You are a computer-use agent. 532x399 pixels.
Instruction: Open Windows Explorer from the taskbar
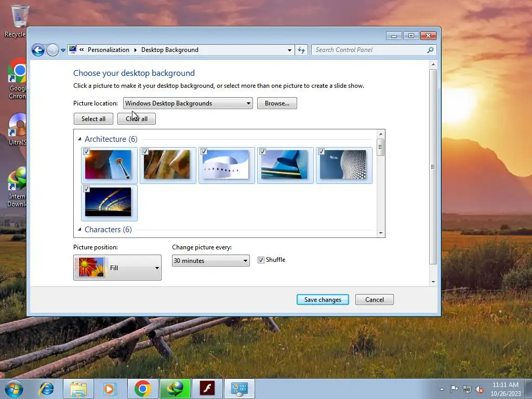(78, 389)
